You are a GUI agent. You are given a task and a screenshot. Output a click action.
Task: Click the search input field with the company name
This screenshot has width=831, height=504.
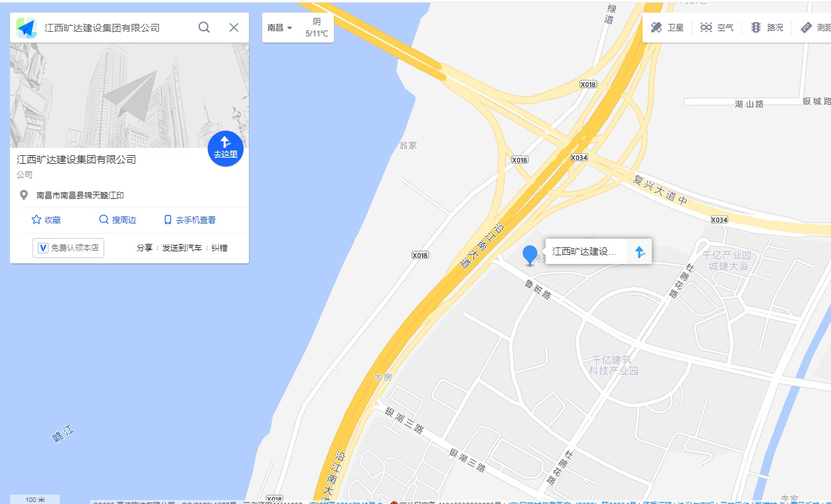click(x=116, y=28)
